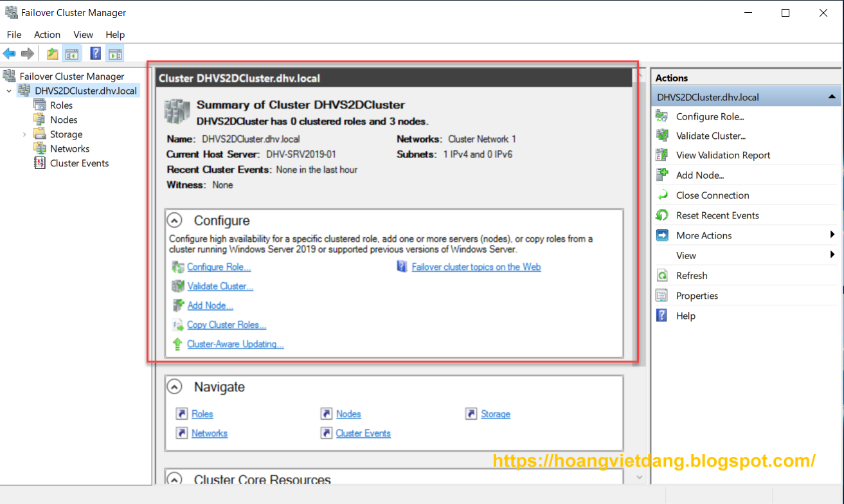This screenshot has height=504, width=844.
Task: Open Failover cluster topics on the Web
Action: 476,267
